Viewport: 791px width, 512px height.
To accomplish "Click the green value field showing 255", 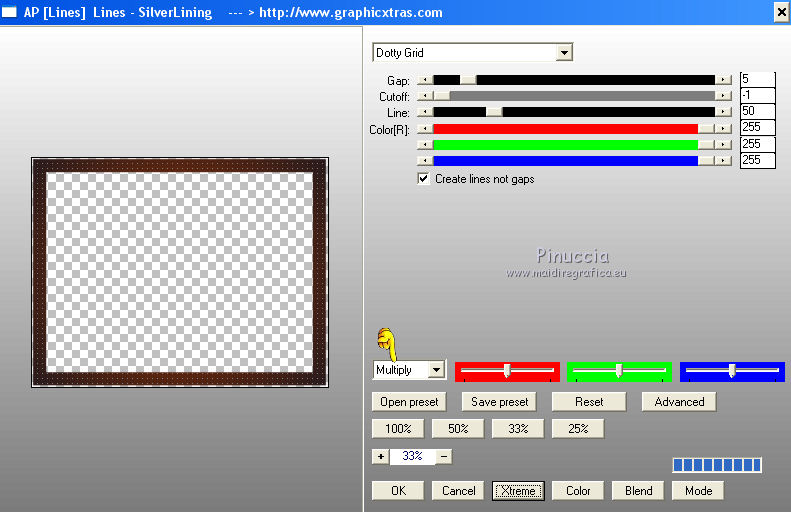I will pyautogui.click(x=757, y=144).
